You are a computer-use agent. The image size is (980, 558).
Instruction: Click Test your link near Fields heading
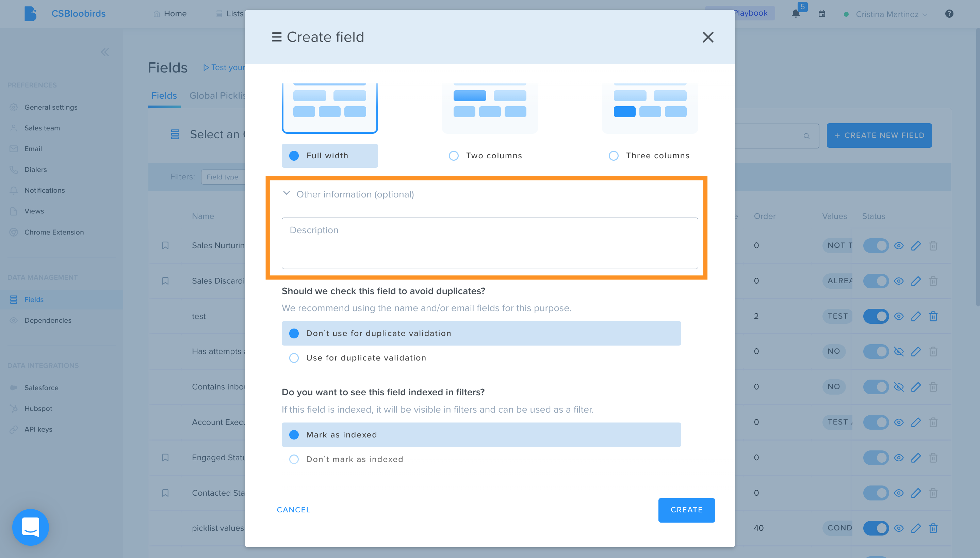[x=225, y=67]
